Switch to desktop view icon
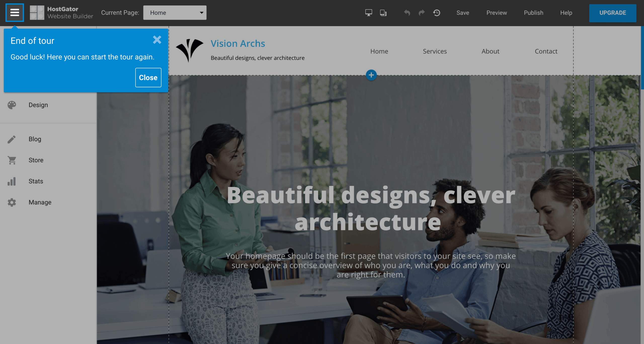Image resolution: width=644 pixels, height=344 pixels. tap(369, 13)
